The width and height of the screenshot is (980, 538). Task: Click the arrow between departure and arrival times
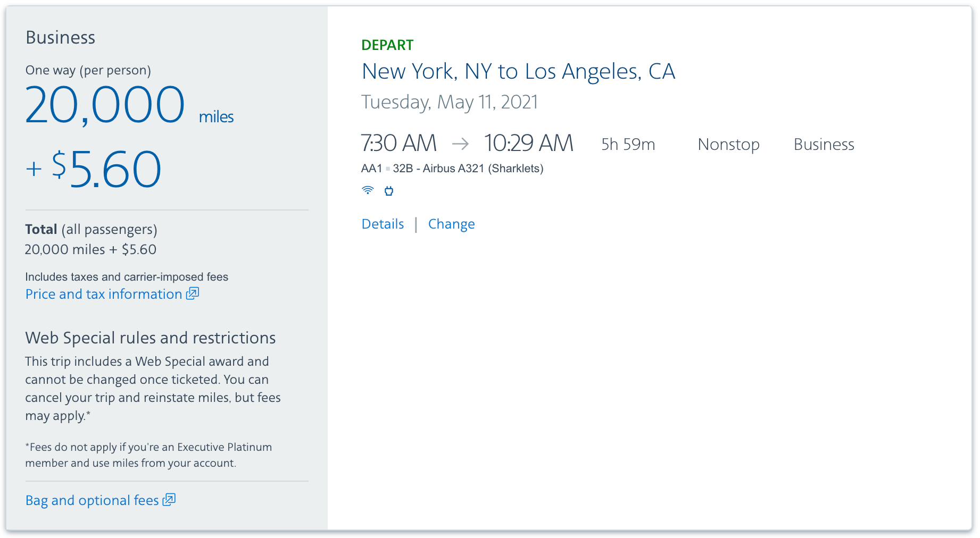click(x=460, y=144)
